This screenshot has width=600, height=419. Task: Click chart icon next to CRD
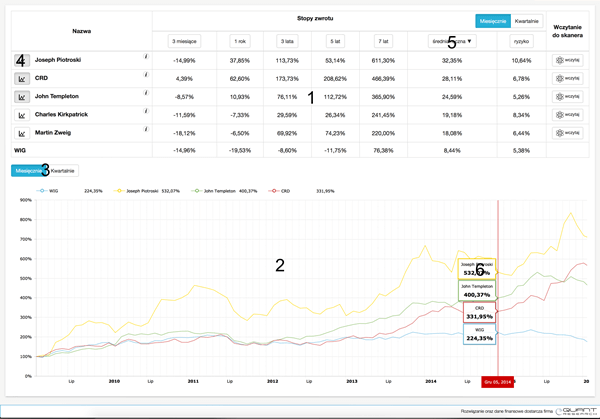[x=21, y=78]
